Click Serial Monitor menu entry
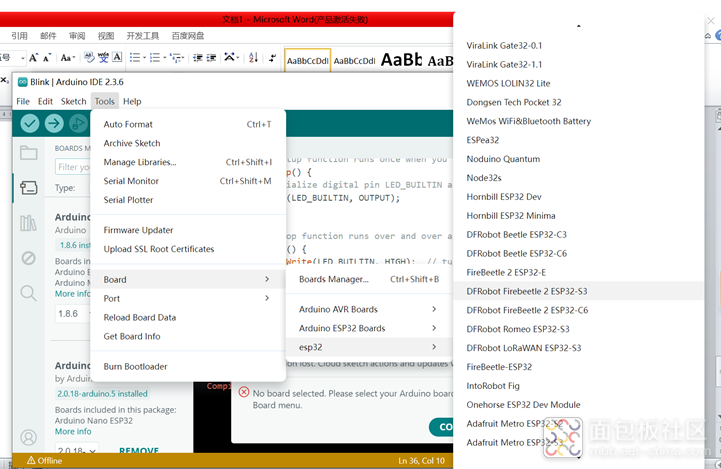The height and width of the screenshot is (469, 721). tap(131, 181)
